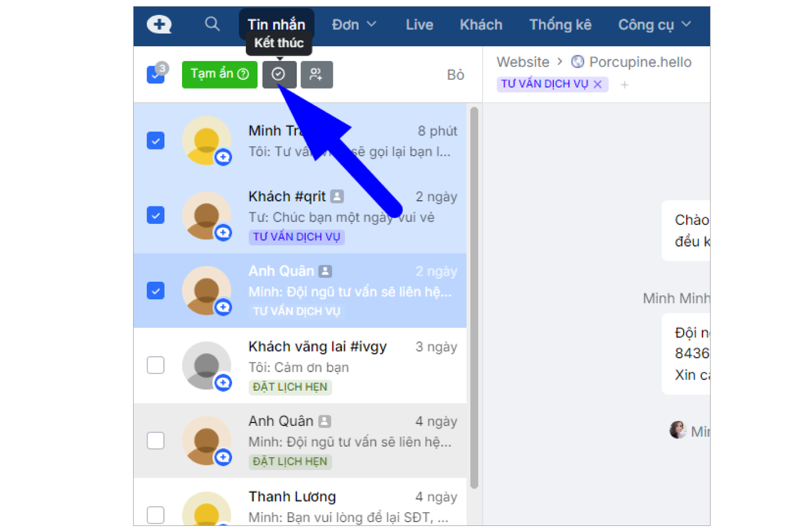Image resolution: width=792 pixels, height=532 pixels.
Task: Click the conversation list scrollbar
Action: (x=474, y=297)
